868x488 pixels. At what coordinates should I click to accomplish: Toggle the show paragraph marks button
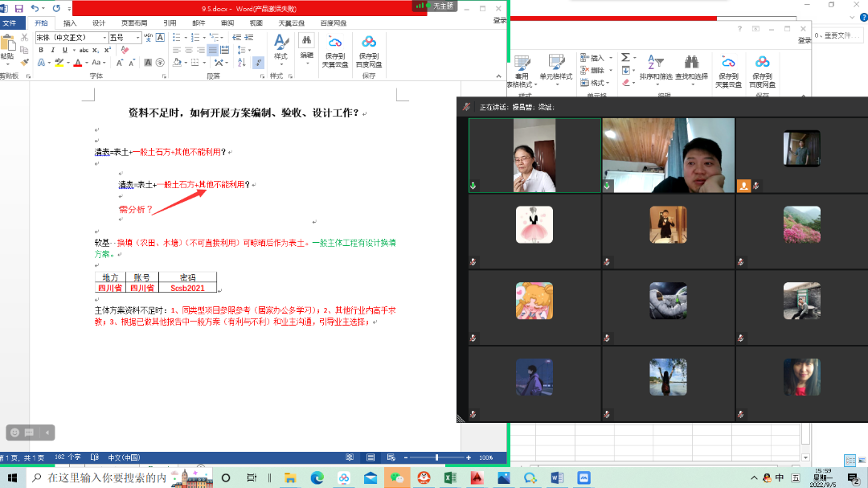point(258,63)
